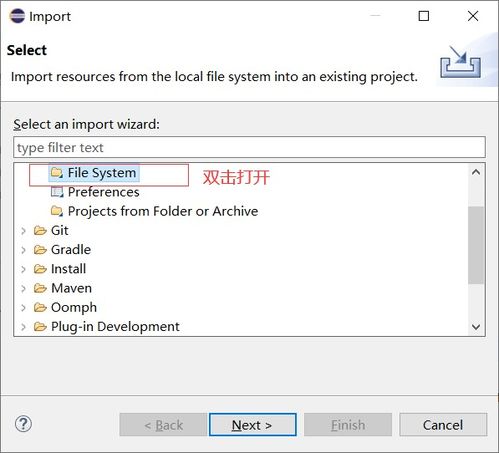The width and height of the screenshot is (499, 453).
Task: Click the wizard list scrollbar thumb
Action: pos(476,245)
